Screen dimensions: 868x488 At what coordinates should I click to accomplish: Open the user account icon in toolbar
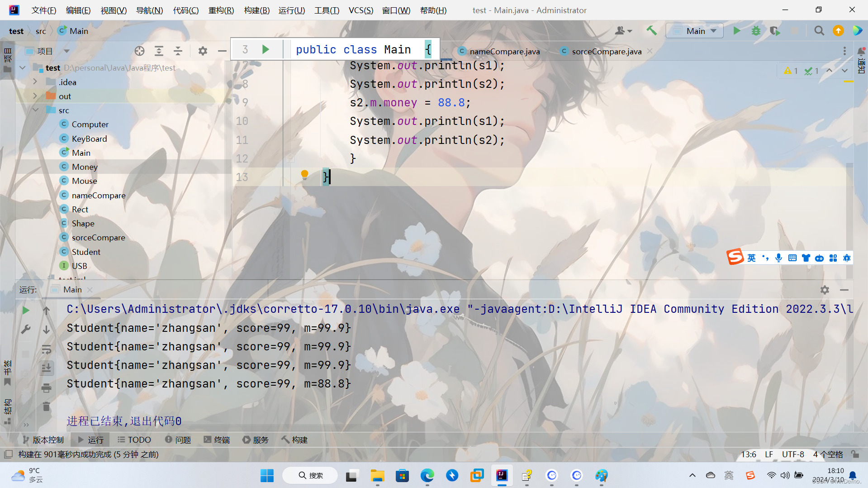click(x=623, y=31)
